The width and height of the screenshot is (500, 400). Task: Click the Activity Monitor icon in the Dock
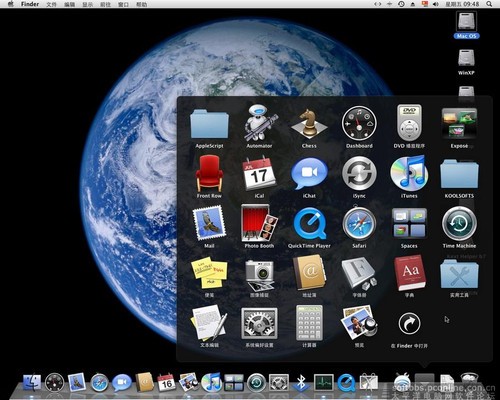tap(324, 382)
